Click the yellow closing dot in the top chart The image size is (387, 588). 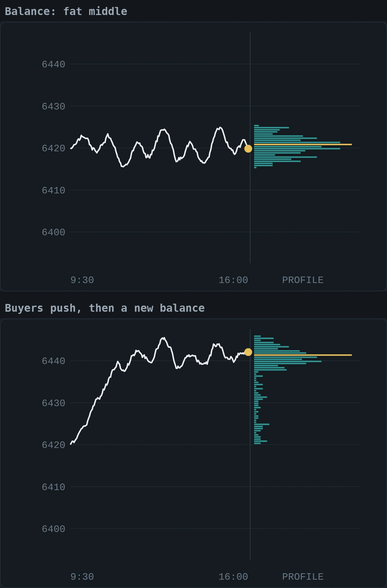tap(248, 149)
